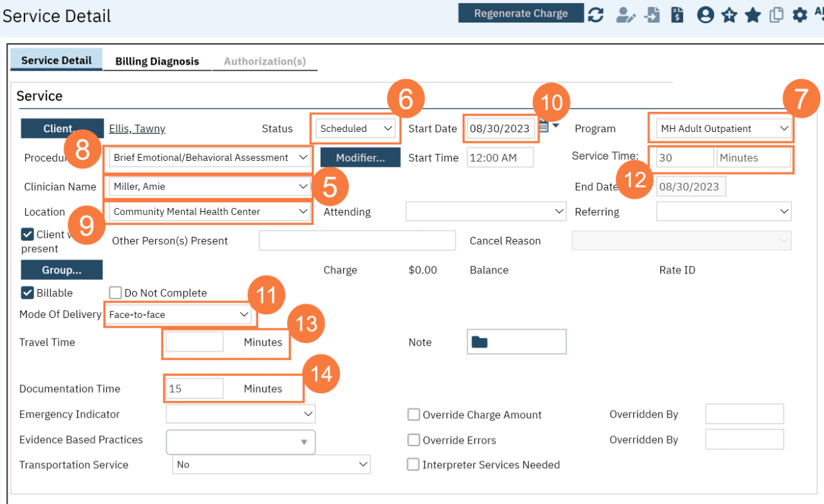The height and width of the screenshot is (504, 824).
Task: Open the Ellis, Tawny client link
Action: pos(137,129)
